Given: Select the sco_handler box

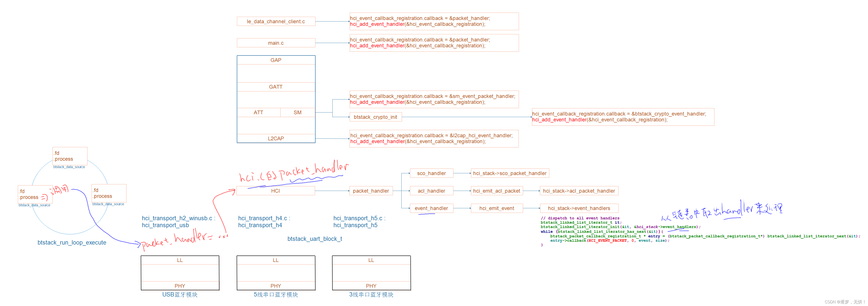Looking at the screenshot, I should [x=432, y=173].
